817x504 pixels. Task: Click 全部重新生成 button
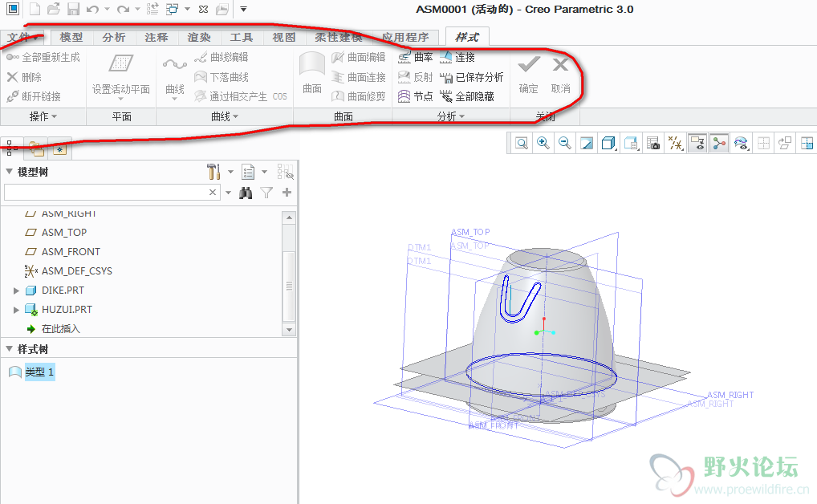(43, 57)
